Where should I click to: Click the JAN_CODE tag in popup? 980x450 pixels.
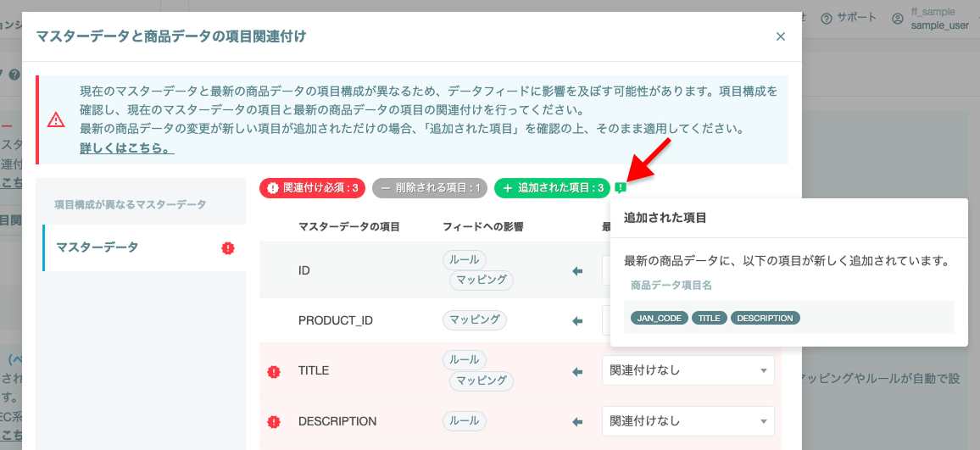[x=660, y=318]
